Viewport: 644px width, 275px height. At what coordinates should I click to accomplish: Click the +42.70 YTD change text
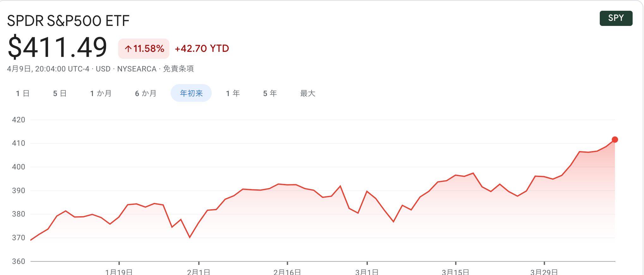point(202,48)
